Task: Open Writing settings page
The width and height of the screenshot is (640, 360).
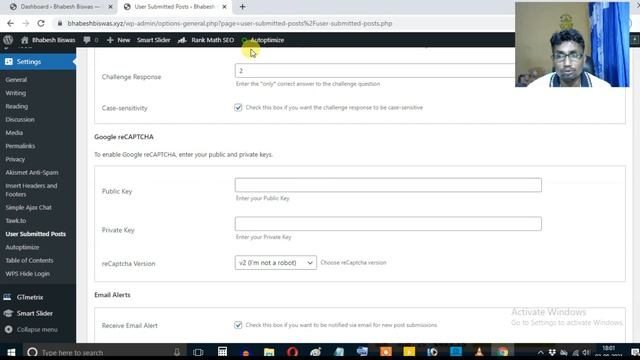Action: [x=16, y=93]
